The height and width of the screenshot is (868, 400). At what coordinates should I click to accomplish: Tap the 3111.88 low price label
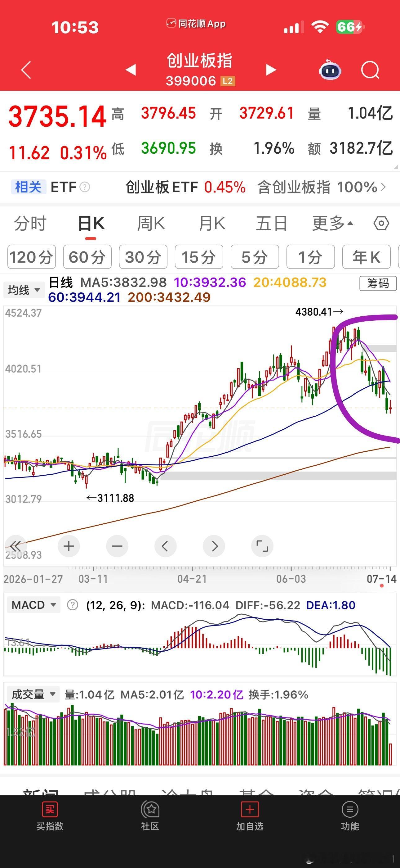point(110,498)
